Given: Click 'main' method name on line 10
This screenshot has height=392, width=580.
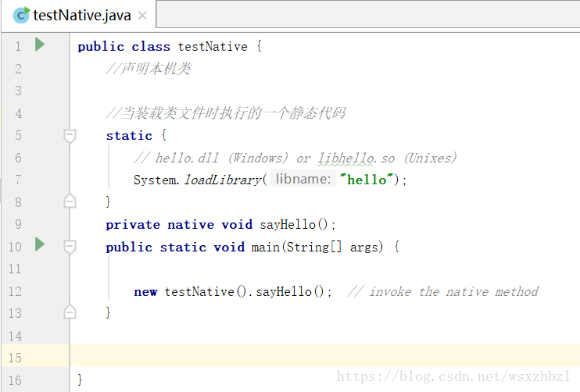Looking at the screenshot, I should point(265,247).
